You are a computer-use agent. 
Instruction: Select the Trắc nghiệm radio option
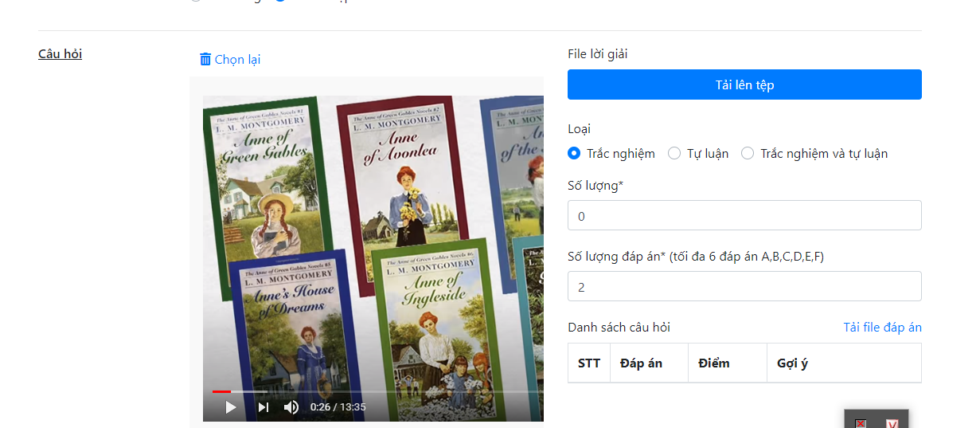574,153
